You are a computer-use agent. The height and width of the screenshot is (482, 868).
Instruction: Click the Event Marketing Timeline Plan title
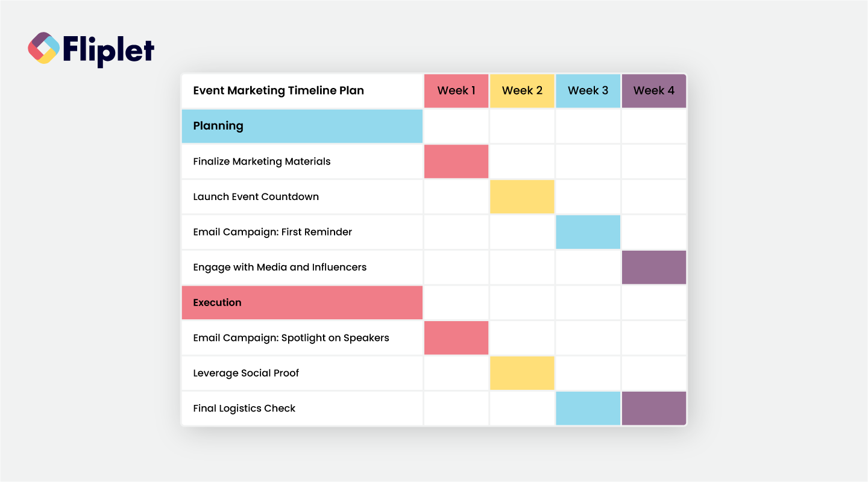click(x=278, y=91)
